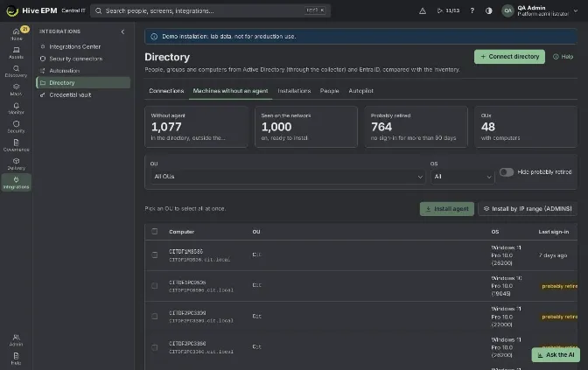
Task: Open Assets in the left rail
Action: 16,52
